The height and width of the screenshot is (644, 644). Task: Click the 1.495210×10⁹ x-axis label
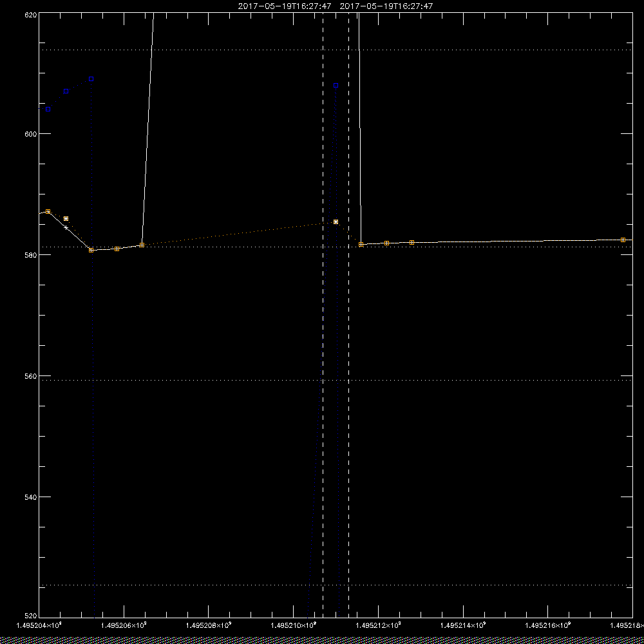coord(294,625)
